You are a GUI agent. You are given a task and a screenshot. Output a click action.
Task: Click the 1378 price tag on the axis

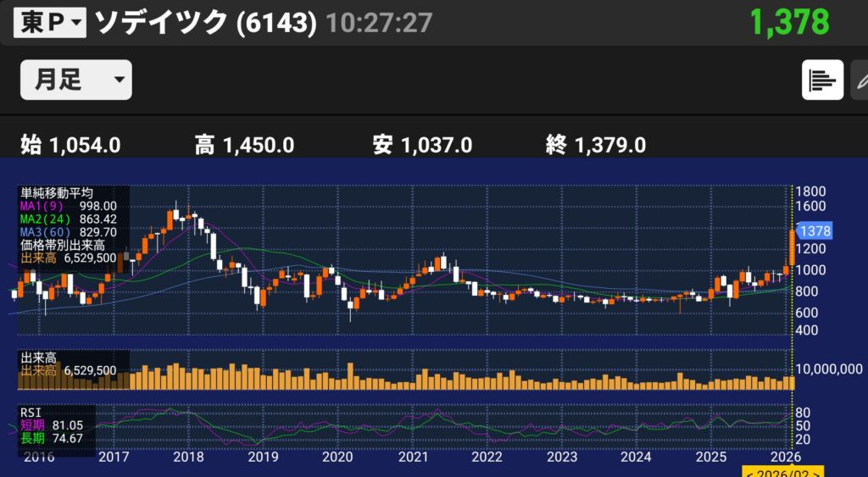point(814,231)
